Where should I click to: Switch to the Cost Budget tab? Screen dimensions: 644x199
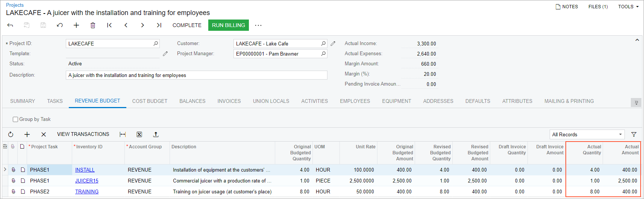coord(150,101)
